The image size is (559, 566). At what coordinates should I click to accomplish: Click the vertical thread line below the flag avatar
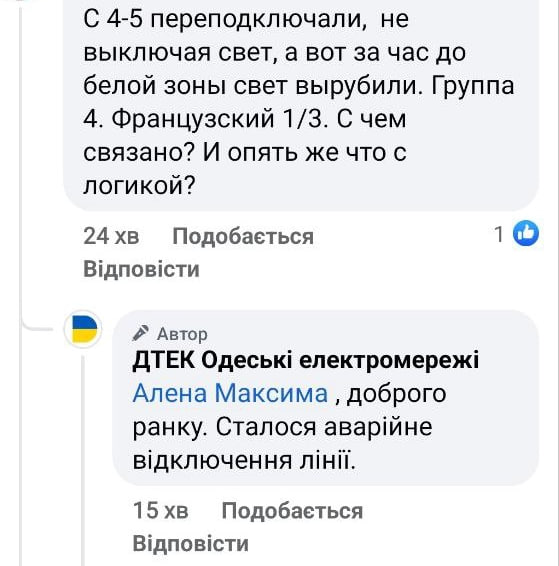[x=83, y=460]
